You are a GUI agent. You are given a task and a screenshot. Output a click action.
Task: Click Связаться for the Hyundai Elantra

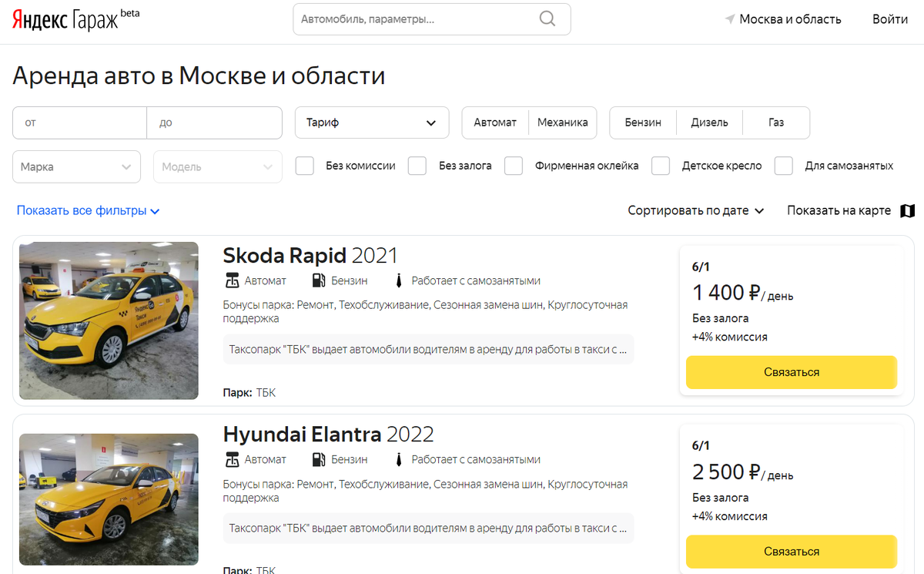792,552
